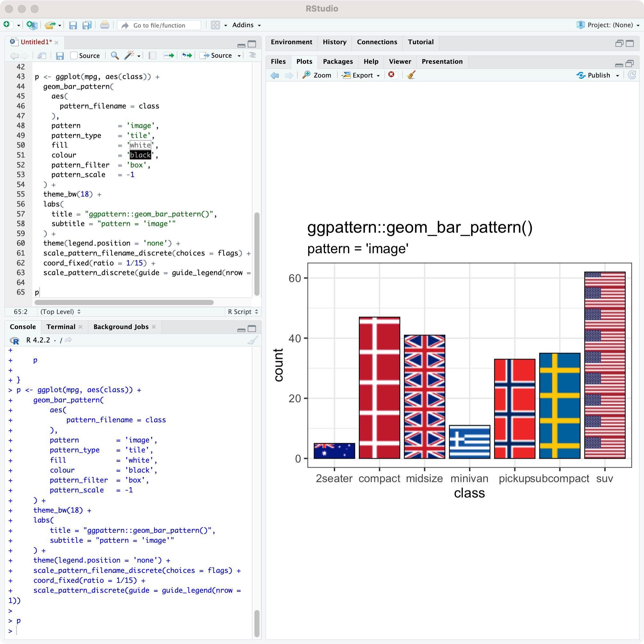
Task: Remove current plot with the red X icon
Action: tap(391, 75)
